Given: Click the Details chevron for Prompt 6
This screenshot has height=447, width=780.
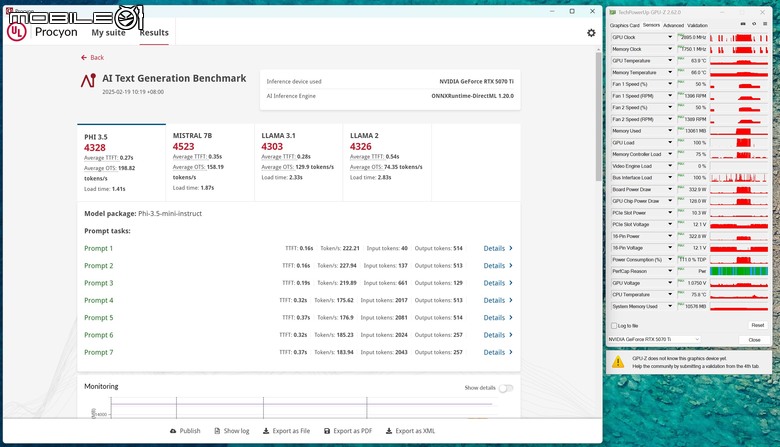Looking at the screenshot, I should [511, 335].
